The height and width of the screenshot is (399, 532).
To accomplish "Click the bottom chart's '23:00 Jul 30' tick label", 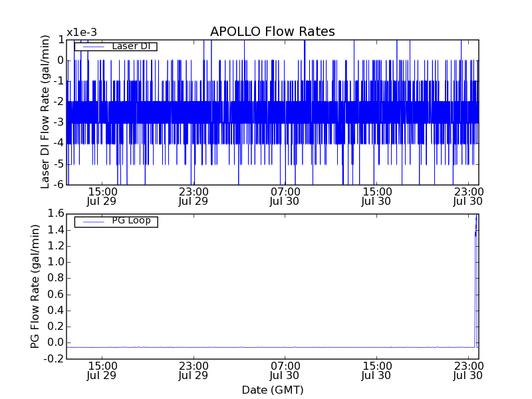I will click(468, 370).
